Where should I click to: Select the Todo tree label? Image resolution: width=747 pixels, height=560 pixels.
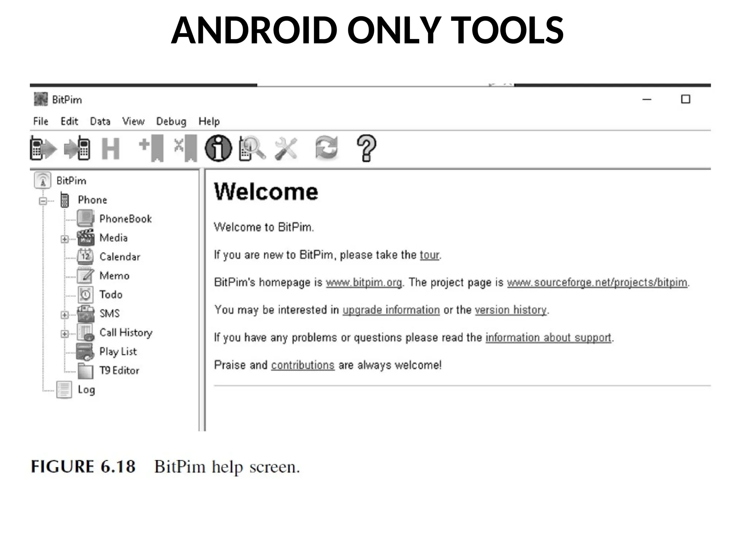pos(111,295)
